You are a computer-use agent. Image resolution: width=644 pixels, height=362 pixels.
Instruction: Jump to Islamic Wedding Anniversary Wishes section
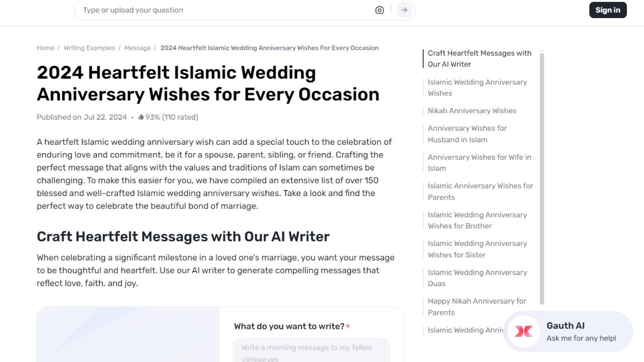point(477,87)
